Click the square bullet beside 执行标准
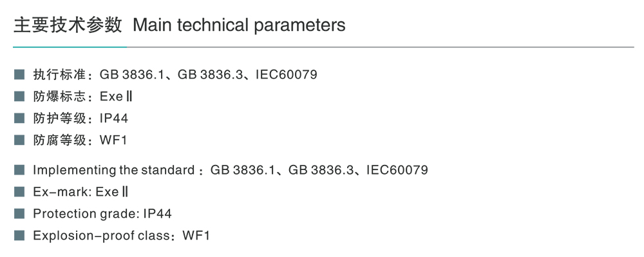 [19, 75]
